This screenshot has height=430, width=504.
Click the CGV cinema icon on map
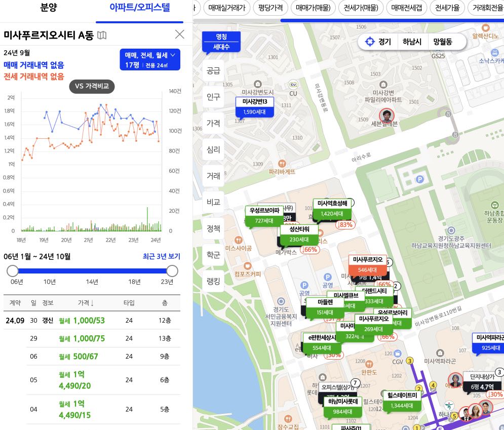397,354
